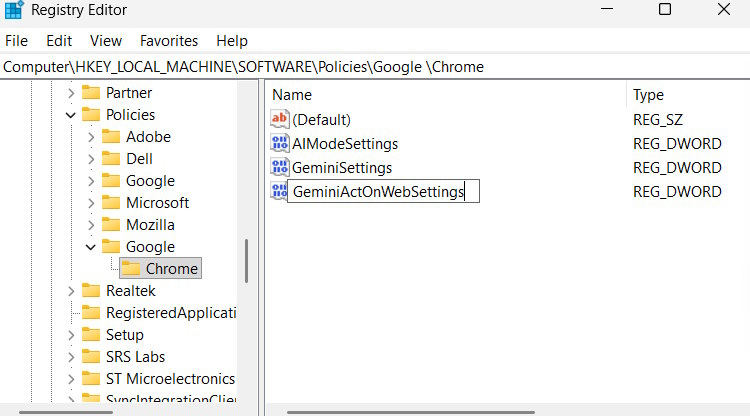Click the Realtek folder icon

[x=91, y=290]
